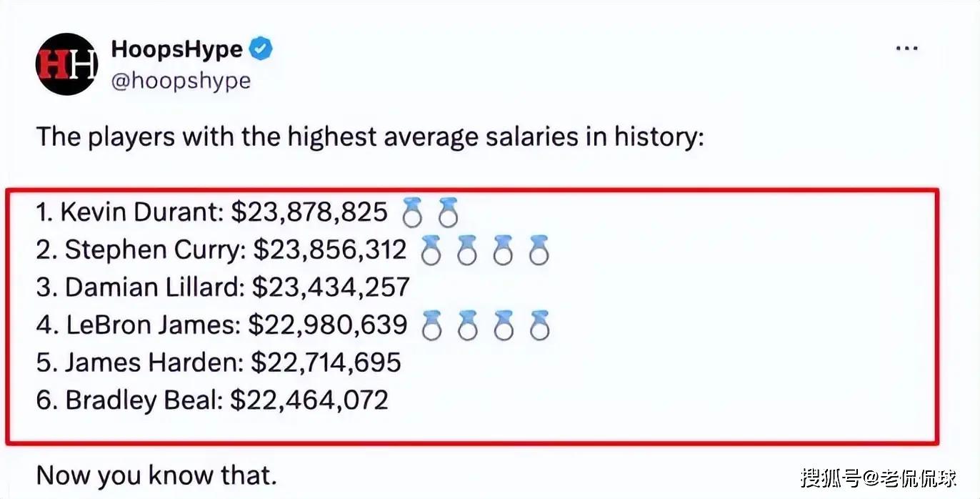Click the Bradley Beal salary line
This screenshot has height=499, width=980.
coord(212,400)
